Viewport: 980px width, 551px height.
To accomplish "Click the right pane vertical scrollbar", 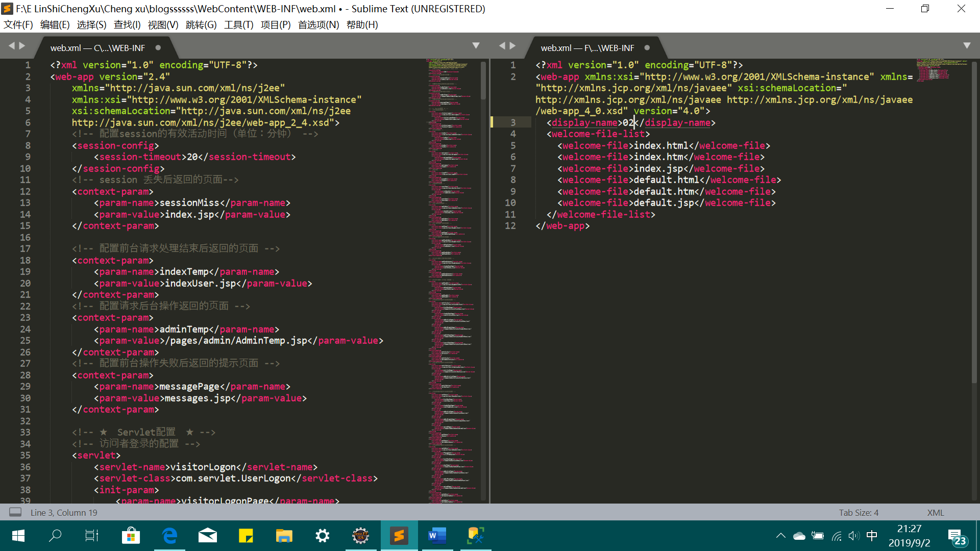I will click(974, 222).
